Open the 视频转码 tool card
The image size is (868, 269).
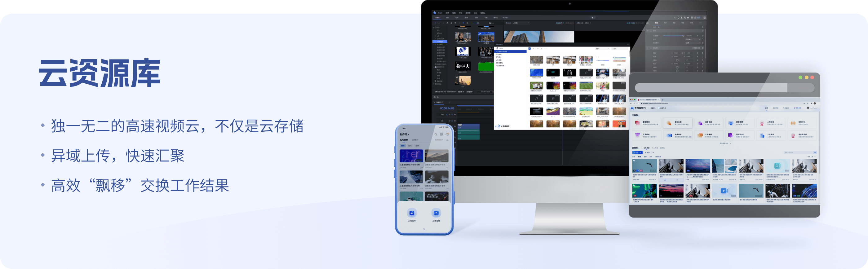click(x=802, y=123)
